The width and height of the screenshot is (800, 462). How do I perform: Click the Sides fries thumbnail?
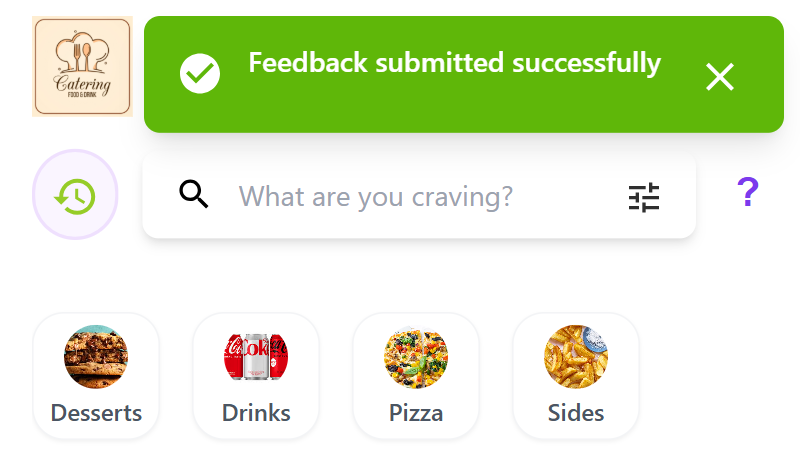click(x=576, y=356)
